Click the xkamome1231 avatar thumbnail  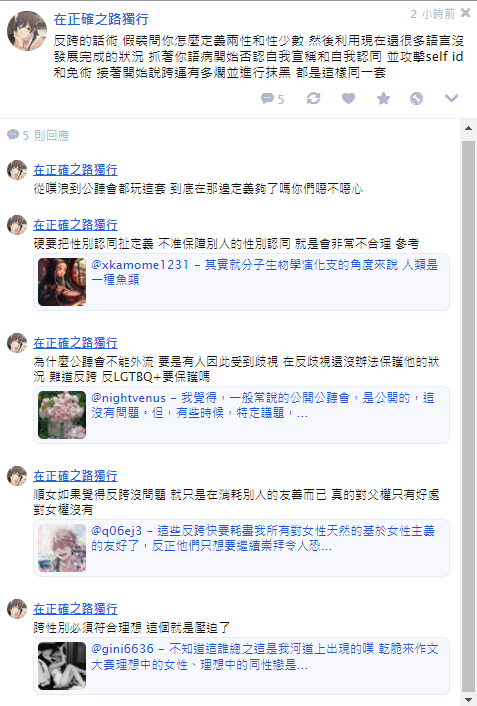[62, 282]
